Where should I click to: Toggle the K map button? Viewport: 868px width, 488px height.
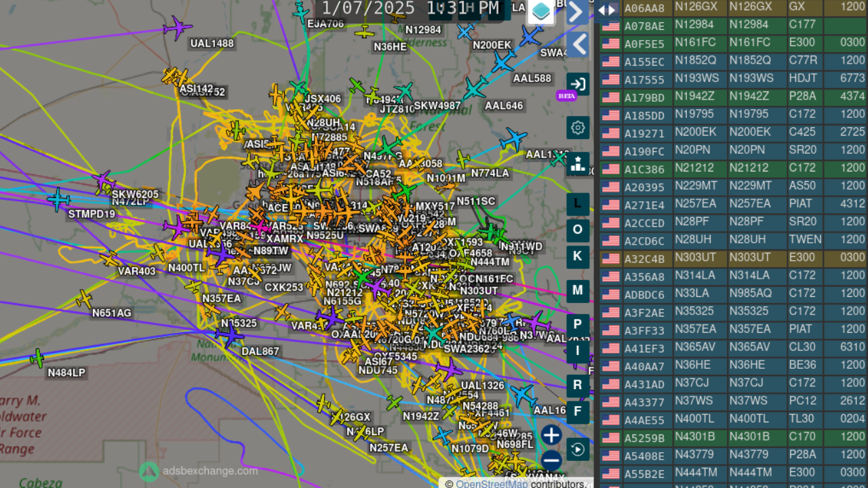(x=578, y=256)
